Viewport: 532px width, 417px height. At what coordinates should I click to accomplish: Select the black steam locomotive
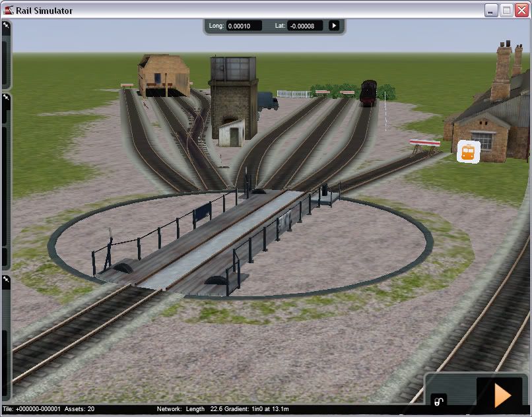pos(368,93)
